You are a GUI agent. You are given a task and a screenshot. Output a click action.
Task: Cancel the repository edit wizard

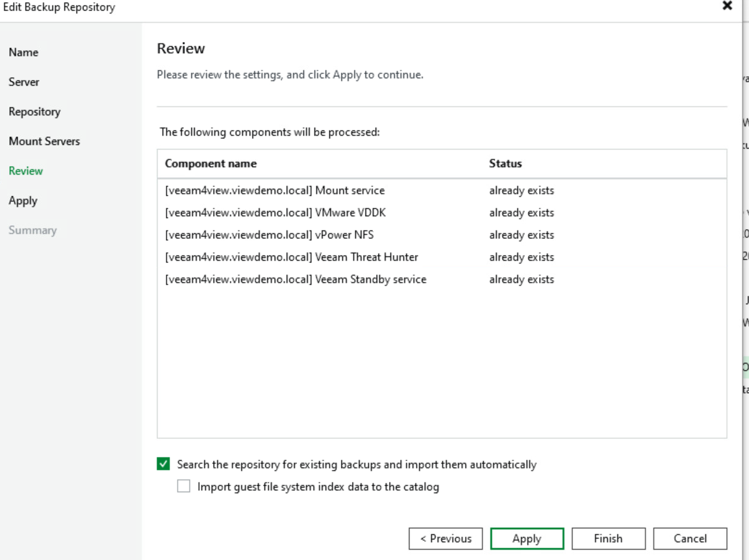[690, 538]
